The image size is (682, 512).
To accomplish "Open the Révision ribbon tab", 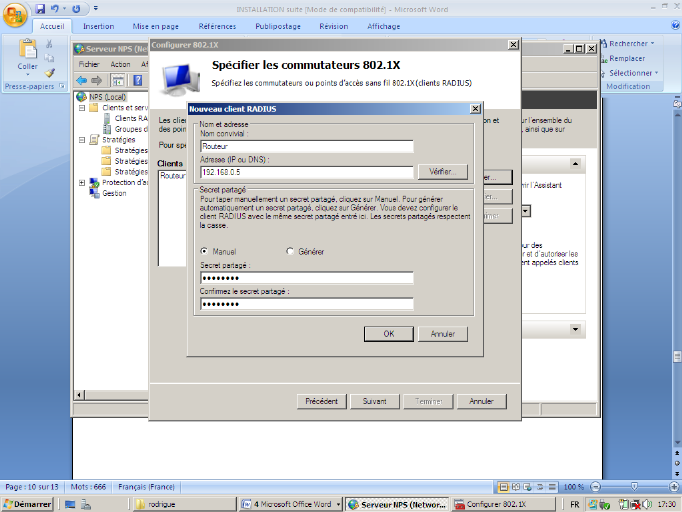I will pyautogui.click(x=334, y=26).
